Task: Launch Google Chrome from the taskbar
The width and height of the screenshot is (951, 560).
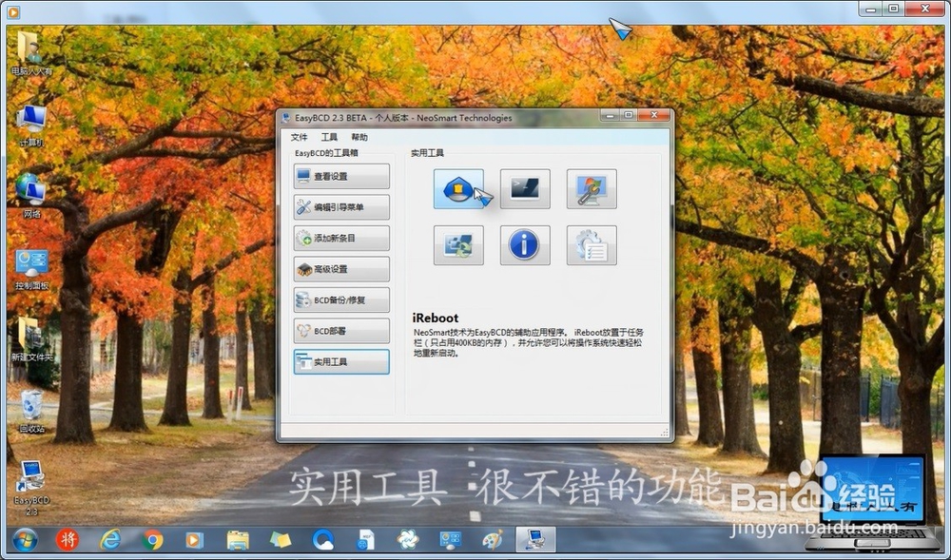Action: pos(152,539)
